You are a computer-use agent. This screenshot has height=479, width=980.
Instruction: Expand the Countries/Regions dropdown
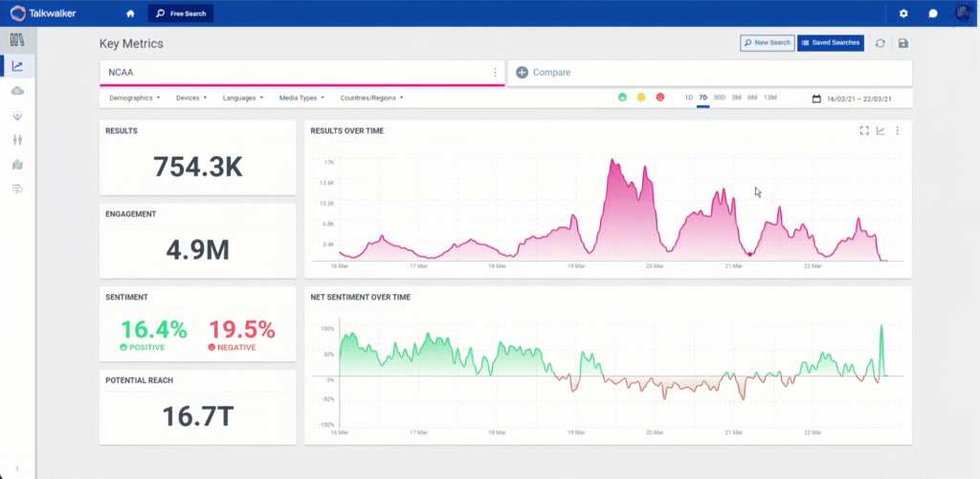coord(371,98)
